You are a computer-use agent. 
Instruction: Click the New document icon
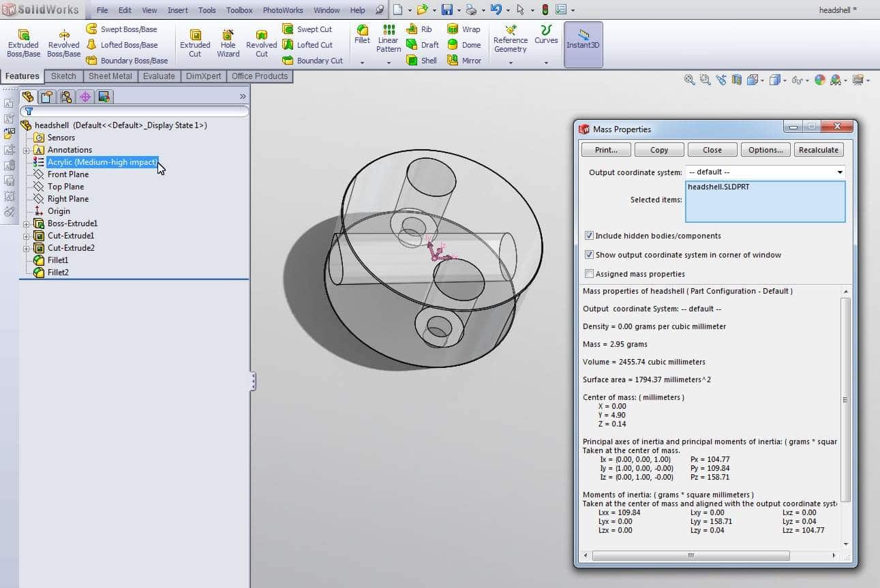(x=398, y=10)
